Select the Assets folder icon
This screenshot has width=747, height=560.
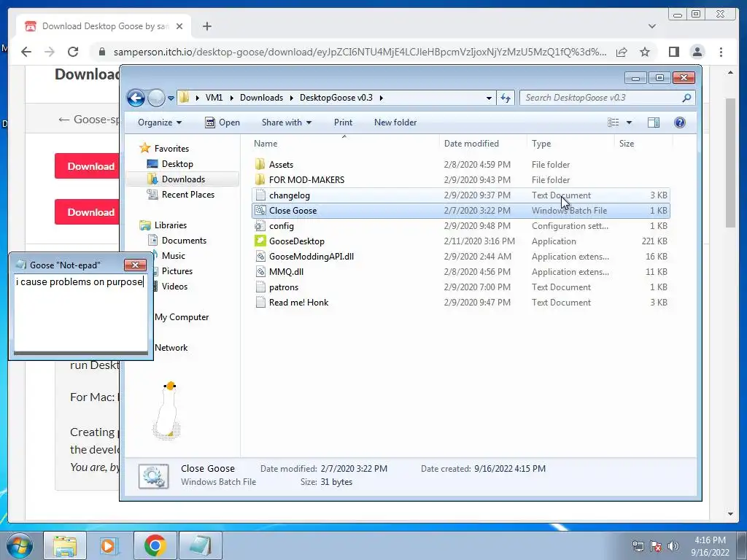260,165
